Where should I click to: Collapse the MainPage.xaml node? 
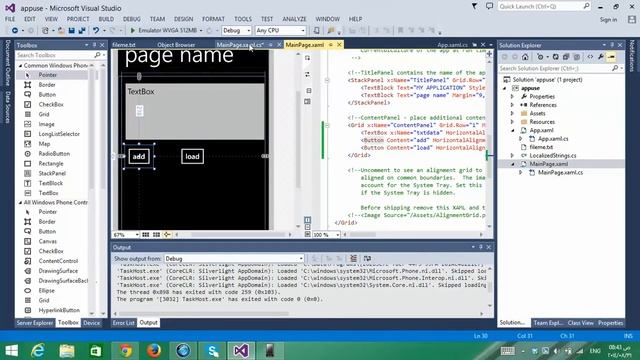click(x=513, y=164)
